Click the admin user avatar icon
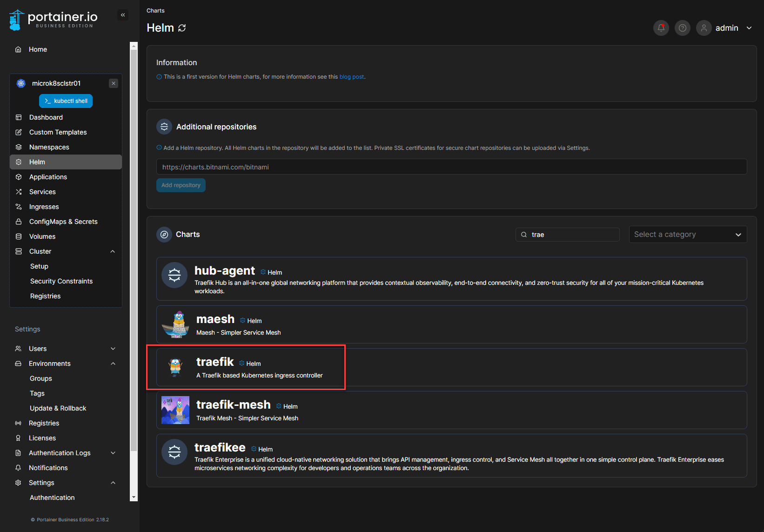 tap(704, 28)
